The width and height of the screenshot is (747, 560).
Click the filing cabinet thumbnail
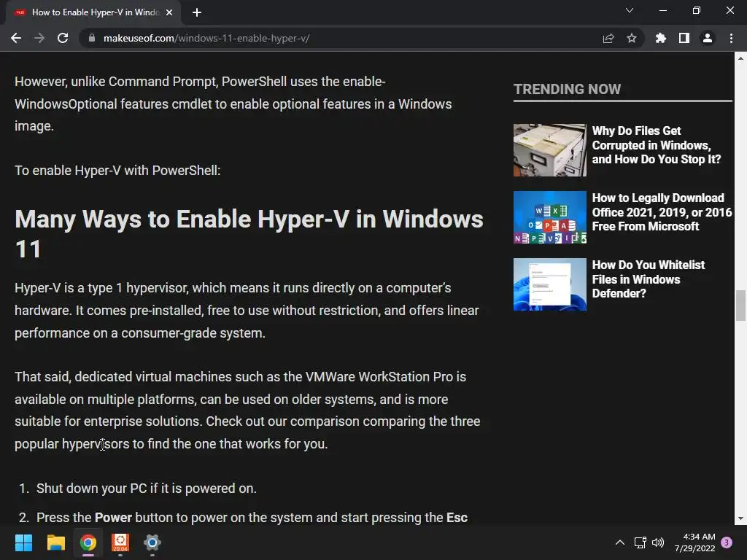[x=550, y=150]
